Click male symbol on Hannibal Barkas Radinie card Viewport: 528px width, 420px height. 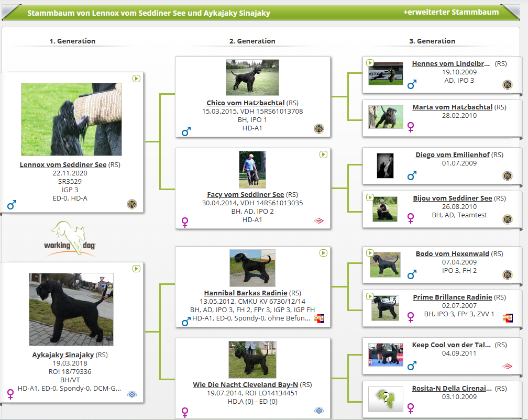click(186, 322)
